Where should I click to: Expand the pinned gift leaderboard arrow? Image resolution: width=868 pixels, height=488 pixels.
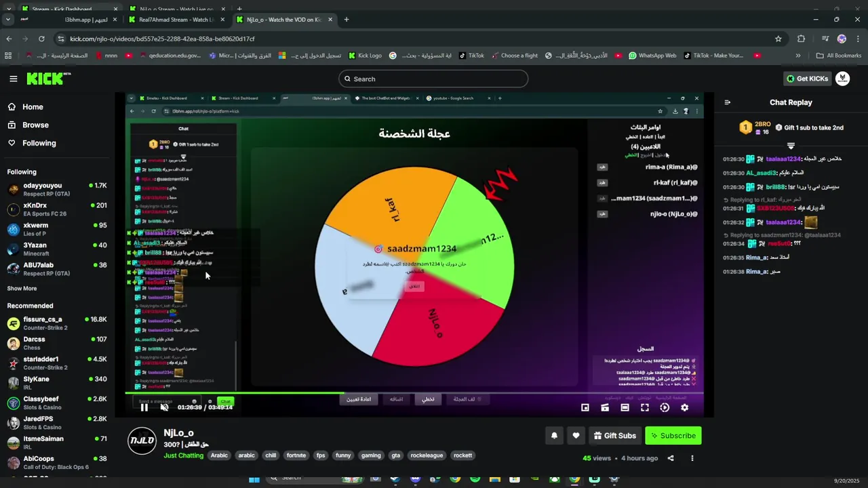coord(791,146)
